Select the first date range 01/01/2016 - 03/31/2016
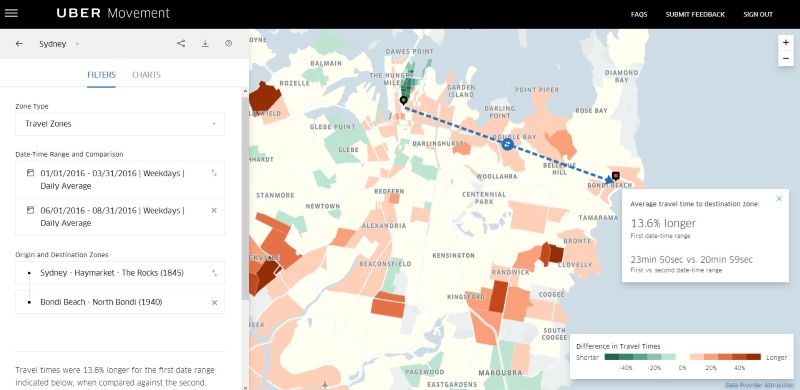800x390 pixels. (120, 180)
